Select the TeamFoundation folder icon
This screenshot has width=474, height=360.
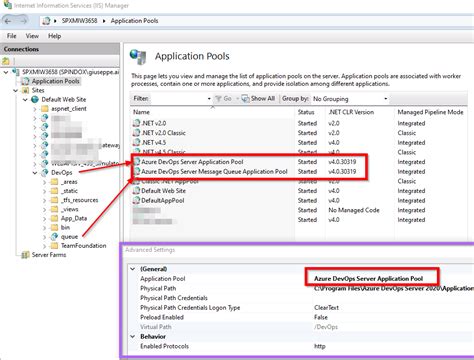(54, 246)
